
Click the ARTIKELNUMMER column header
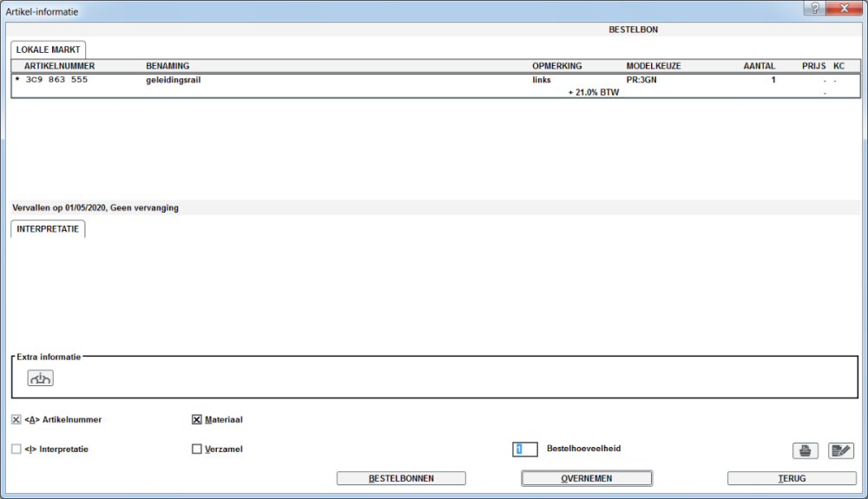(x=59, y=66)
